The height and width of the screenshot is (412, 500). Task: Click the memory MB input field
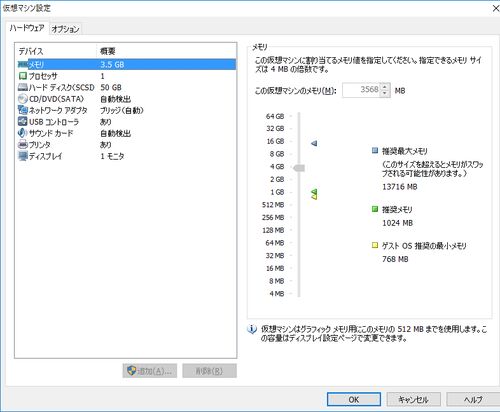point(361,90)
